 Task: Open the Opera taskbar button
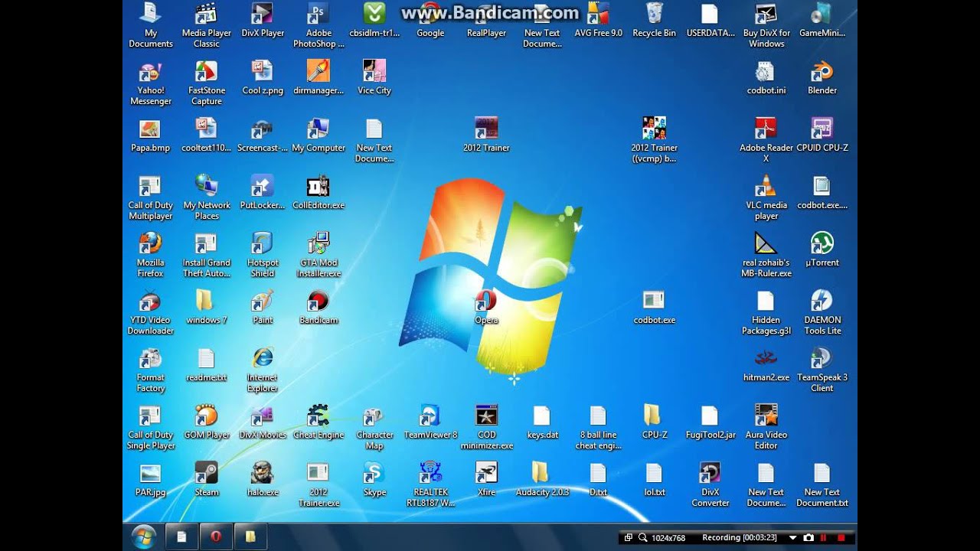click(215, 537)
